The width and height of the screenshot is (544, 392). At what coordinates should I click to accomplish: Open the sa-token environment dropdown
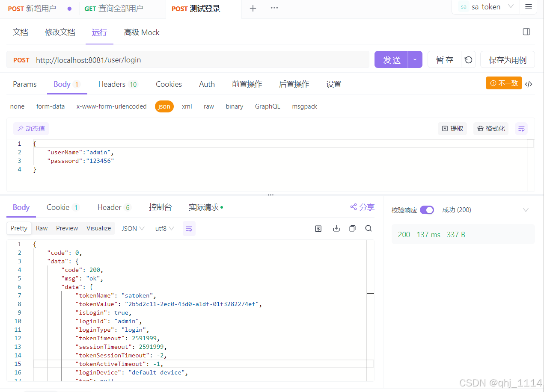[x=486, y=6]
